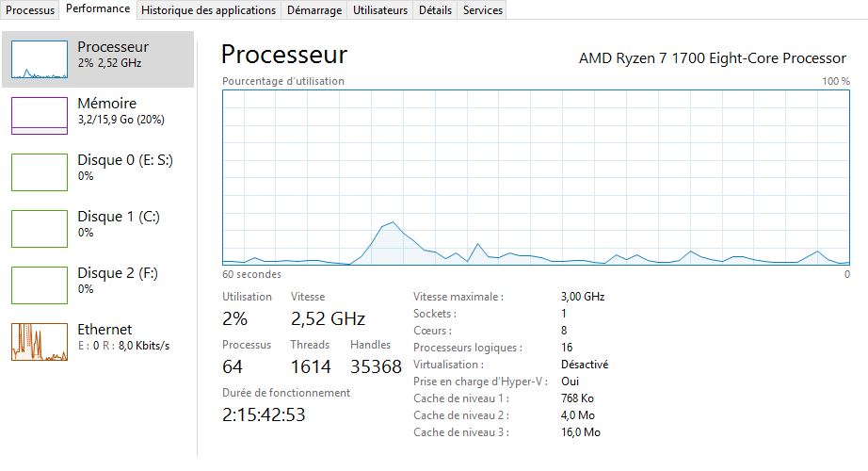
Task: Switch to the Processus tab
Action: coord(30,10)
